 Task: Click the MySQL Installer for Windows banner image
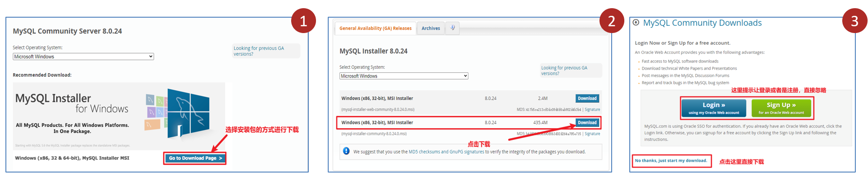click(x=118, y=116)
